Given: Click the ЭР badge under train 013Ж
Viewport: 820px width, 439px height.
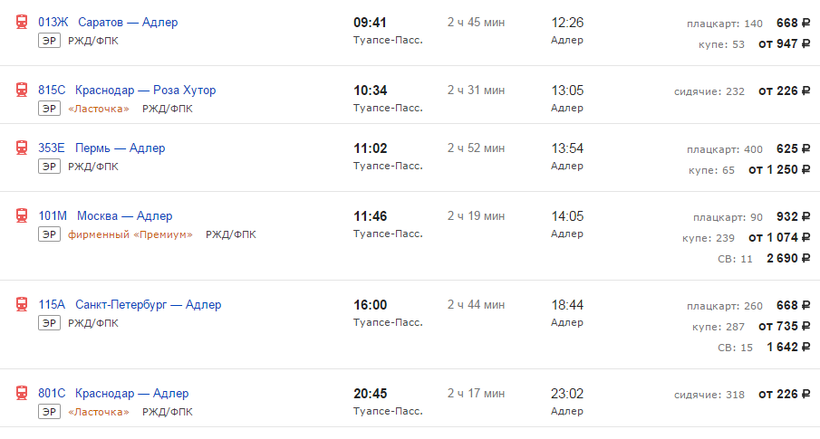Looking at the screenshot, I should (x=49, y=41).
